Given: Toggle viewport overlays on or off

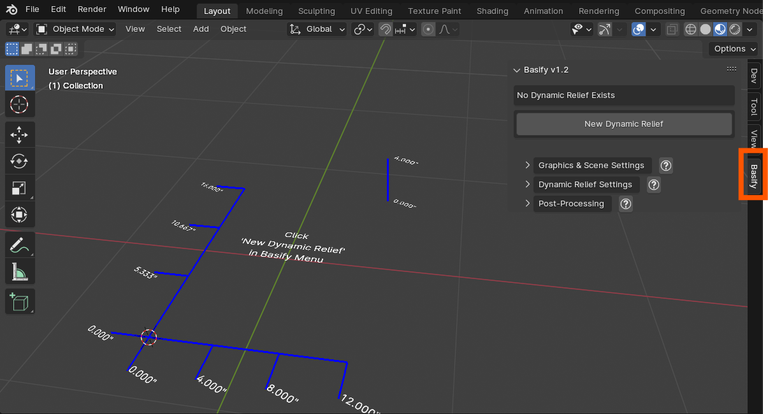Looking at the screenshot, I should point(638,29).
